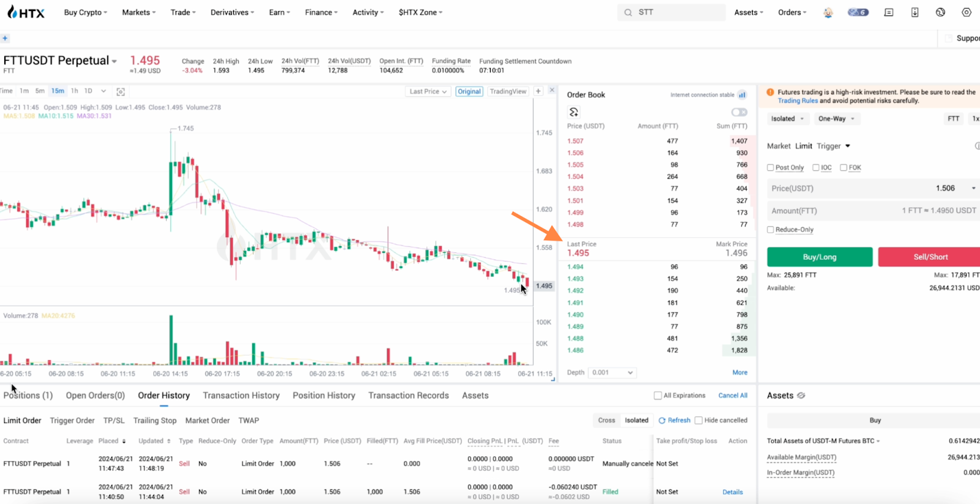Open the language globe icon

point(941,12)
